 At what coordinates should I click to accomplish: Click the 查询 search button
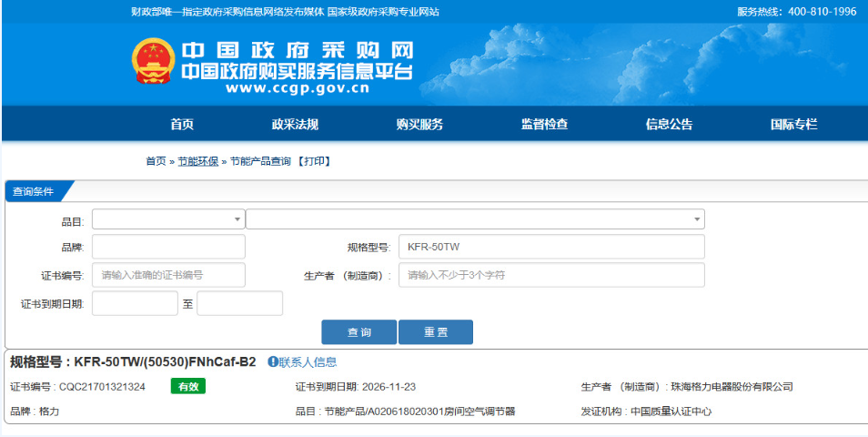(x=358, y=331)
